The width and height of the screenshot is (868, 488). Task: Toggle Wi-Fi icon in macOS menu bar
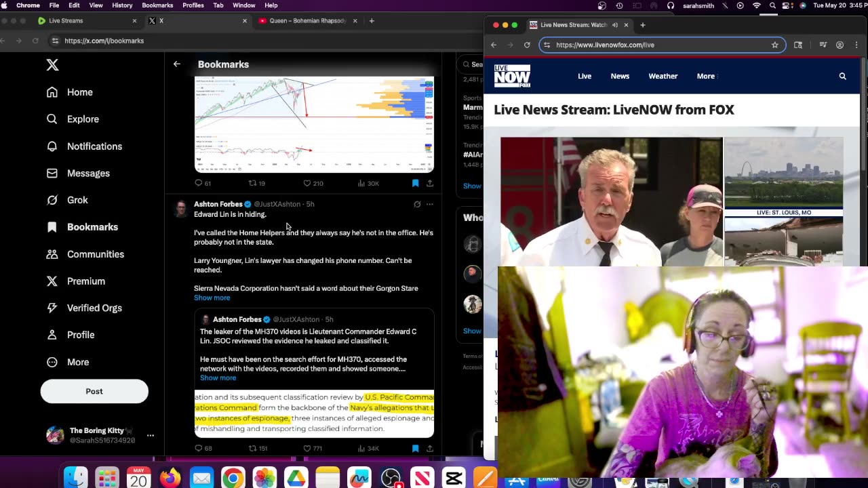(x=756, y=5)
